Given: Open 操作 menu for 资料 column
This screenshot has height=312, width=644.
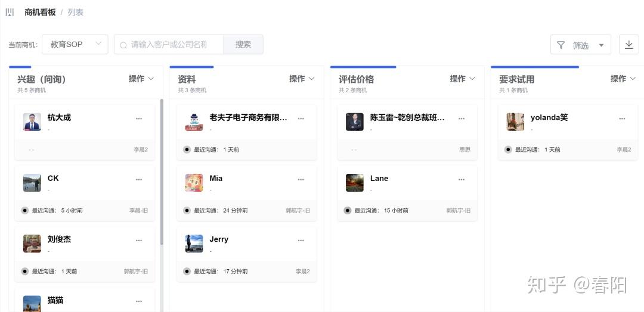Looking at the screenshot, I should click(302, 79).
